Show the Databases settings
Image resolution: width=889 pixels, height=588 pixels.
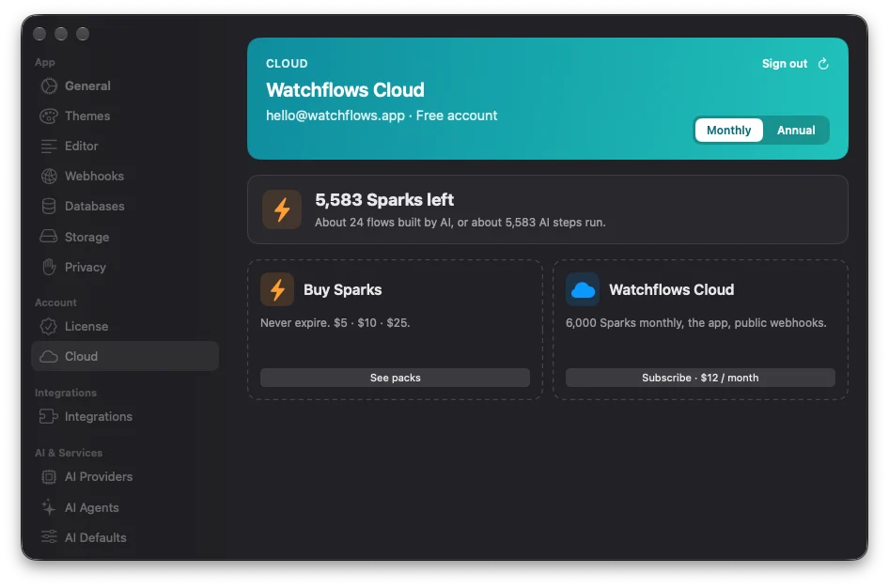point(125,207)
